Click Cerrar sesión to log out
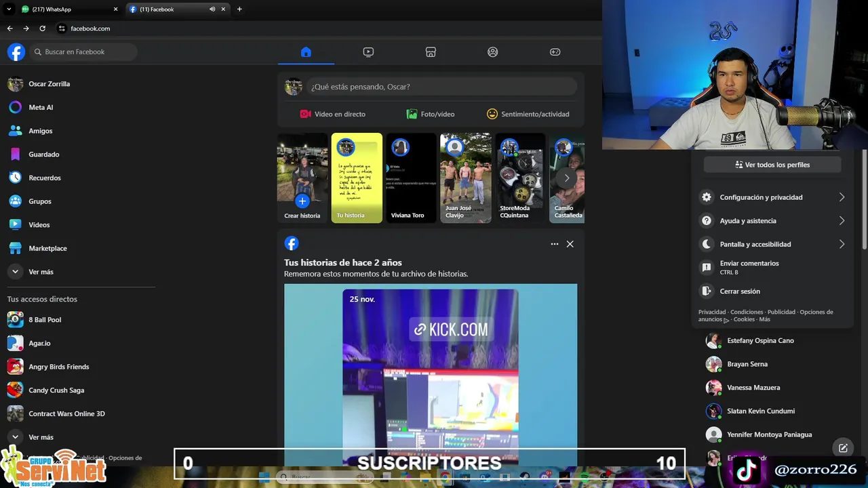 (773, 291)
